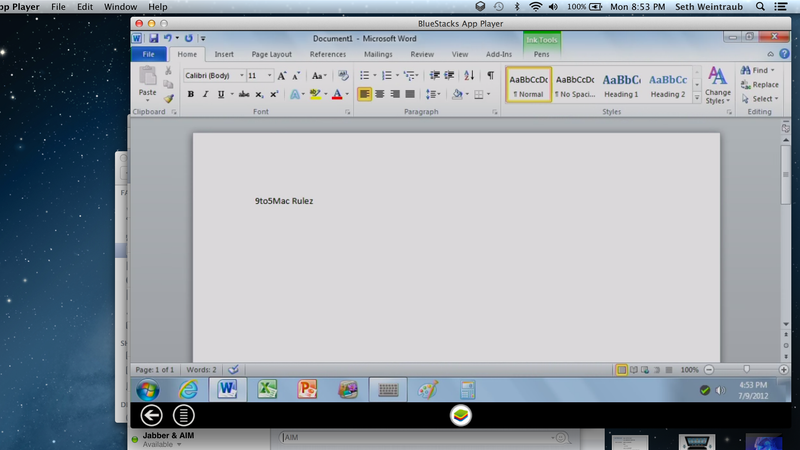Apply the Heading 1 style
This screenshot has width=800, height=450.
pos(621,85)
